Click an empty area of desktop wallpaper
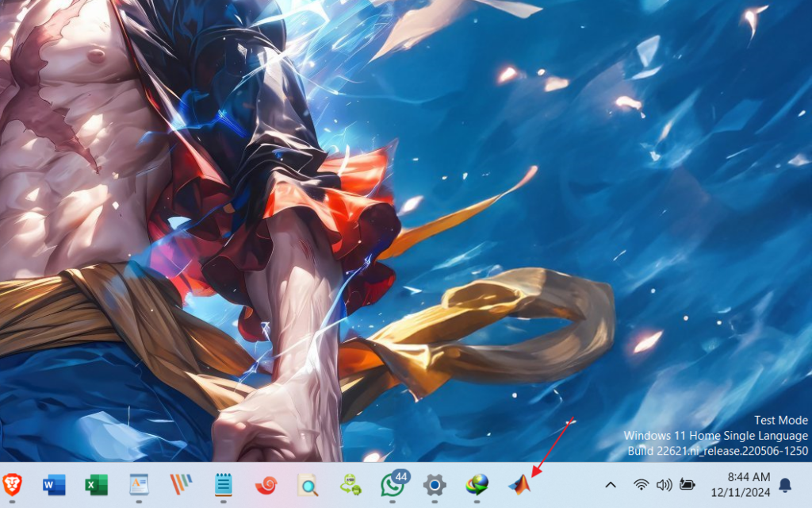812x508 pixels. click(x=674, y=238)
